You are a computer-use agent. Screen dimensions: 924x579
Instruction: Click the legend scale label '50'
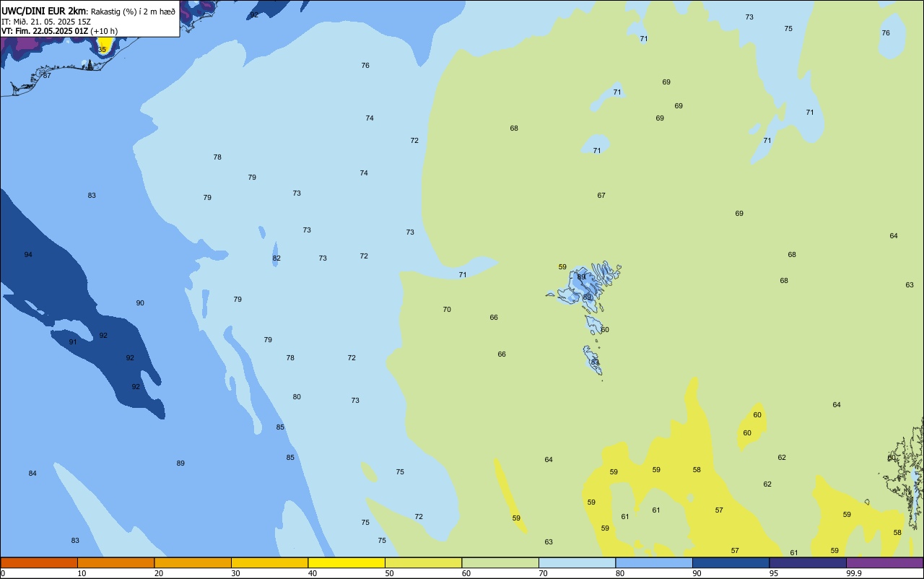pos(389,573)
